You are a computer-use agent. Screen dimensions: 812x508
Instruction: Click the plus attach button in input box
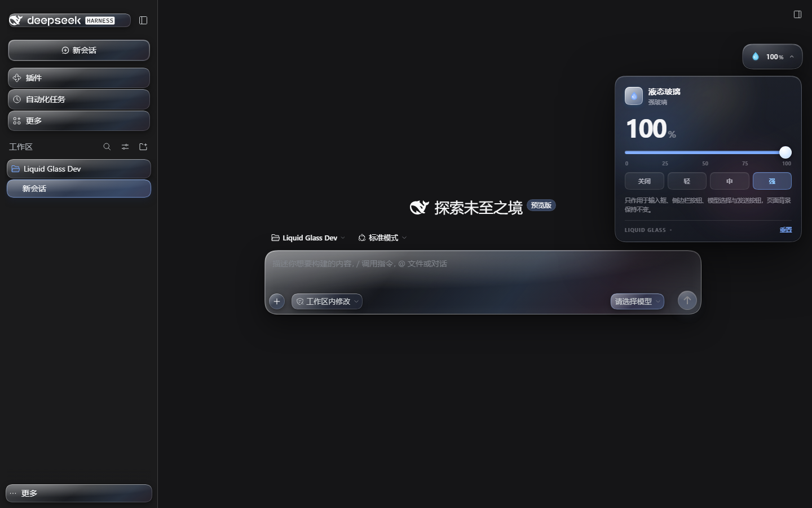(x=277, y=301)
